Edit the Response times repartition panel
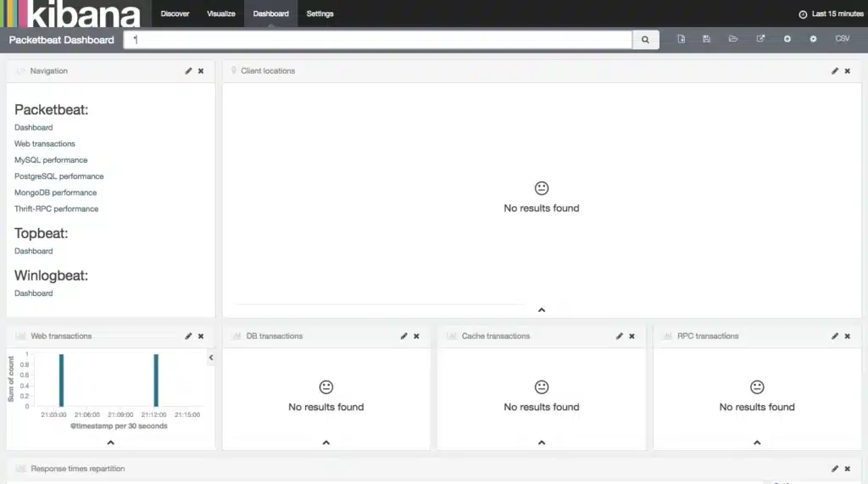The image size is (868, 484). [835, 469]
